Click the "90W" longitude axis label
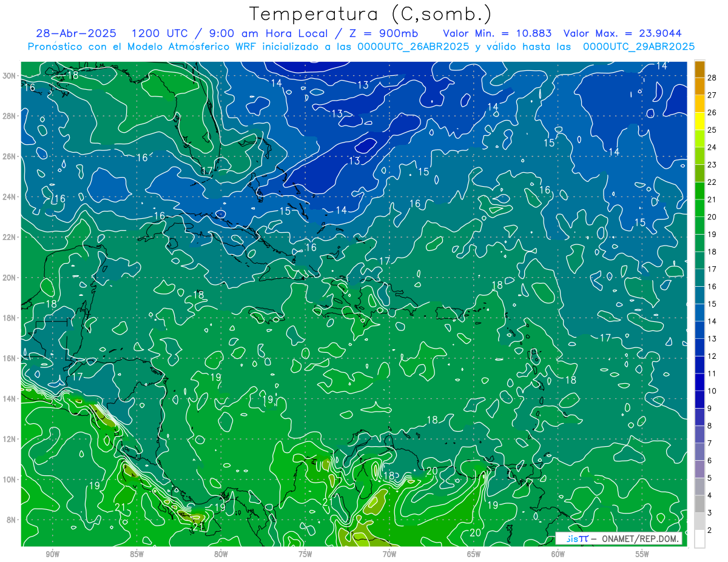This screenshot has width=728, height=562. point(53,555)
